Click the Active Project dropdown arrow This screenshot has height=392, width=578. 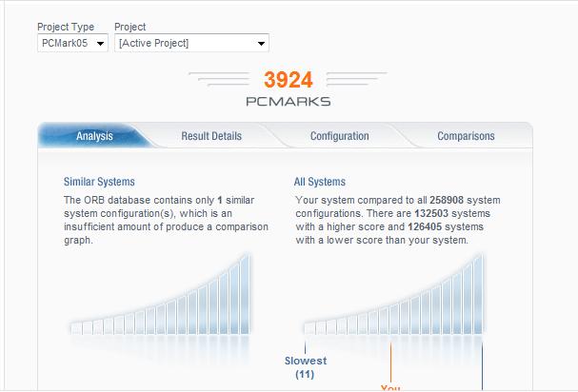tap(261, 44)
